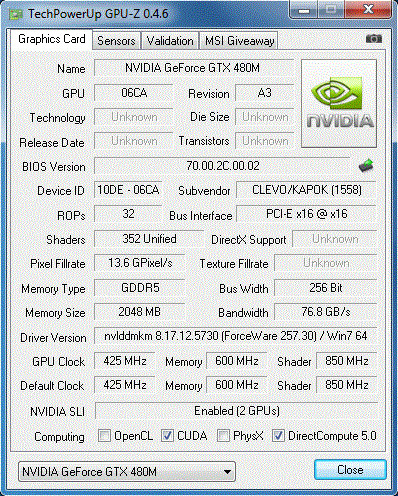Click the Driver Version text field
This screenshot has height=496, width=398.
point(236,336)
